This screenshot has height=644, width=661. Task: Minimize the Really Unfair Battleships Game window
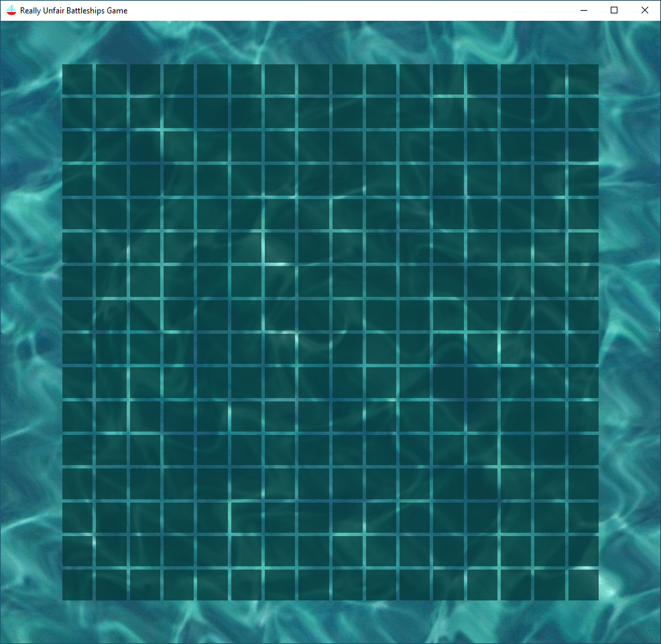coord(583,10)
